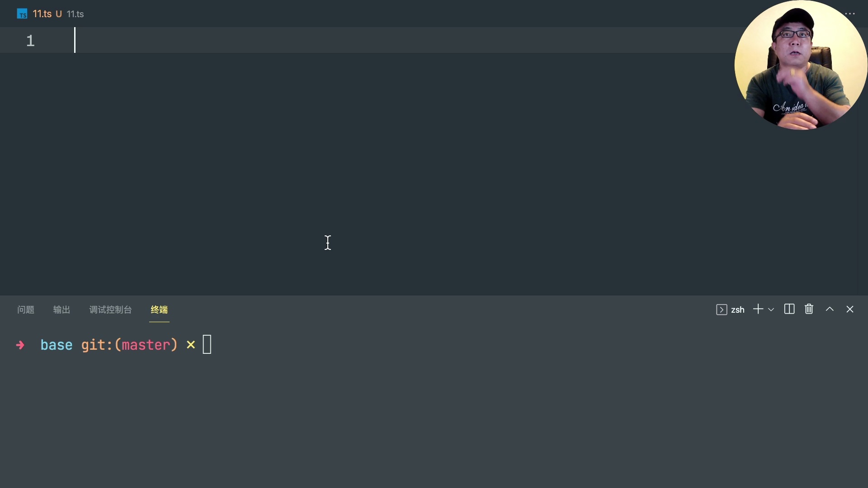Image resolution: width=868 pixels, height=488 pixels.
Task: Split the terminal using the split icon
Action: tap(789, 310)
